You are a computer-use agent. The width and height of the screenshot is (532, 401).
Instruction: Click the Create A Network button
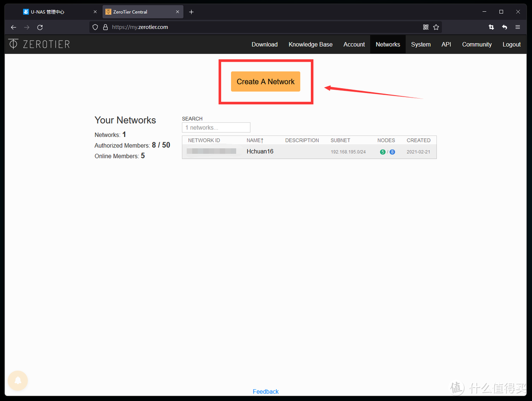click(266, 81)
